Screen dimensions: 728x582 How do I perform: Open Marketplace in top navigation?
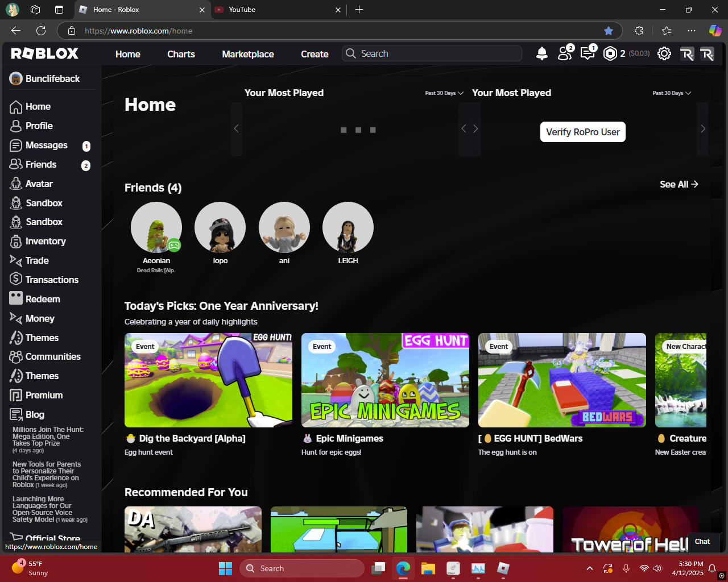point(248,54)
